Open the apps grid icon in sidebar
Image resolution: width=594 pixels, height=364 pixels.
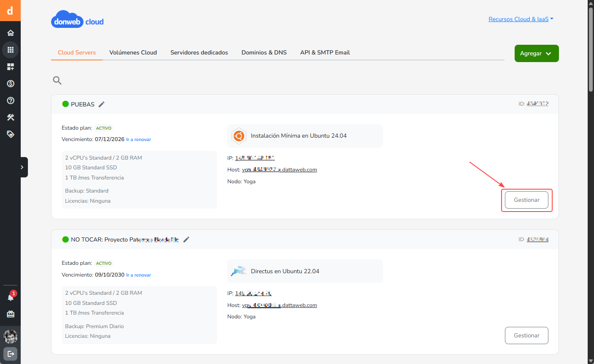click(x=11, y=50)
